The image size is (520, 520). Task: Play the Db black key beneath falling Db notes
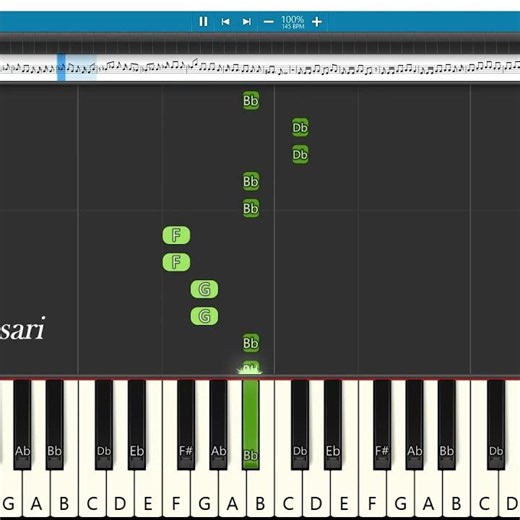300,425
